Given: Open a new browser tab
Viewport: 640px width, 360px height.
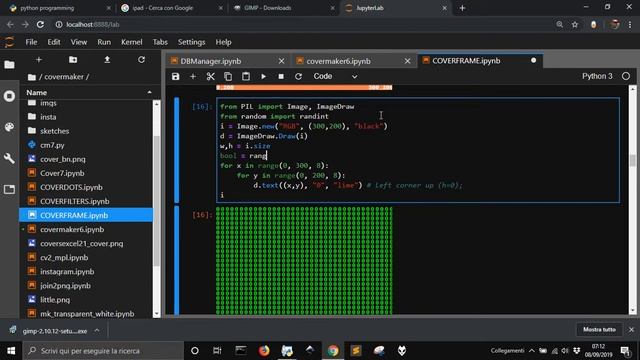Looking at the screenshot, I should tap(462, 8).
